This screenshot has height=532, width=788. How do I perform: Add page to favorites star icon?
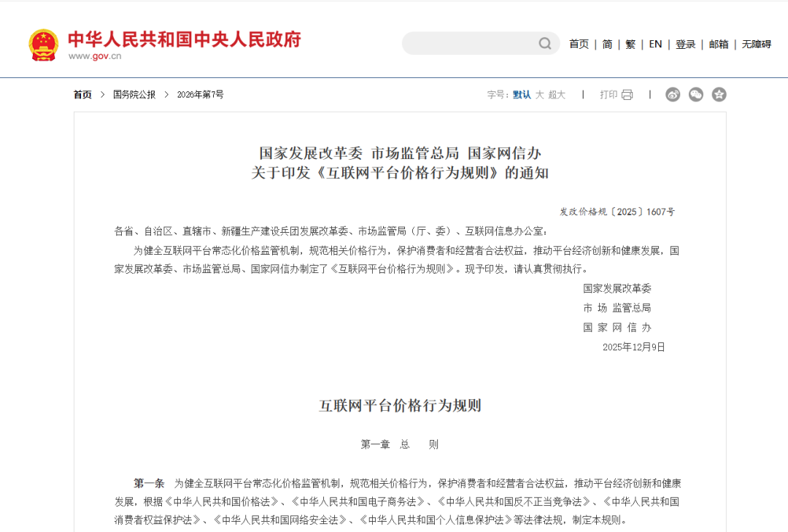tap(719, 95)
